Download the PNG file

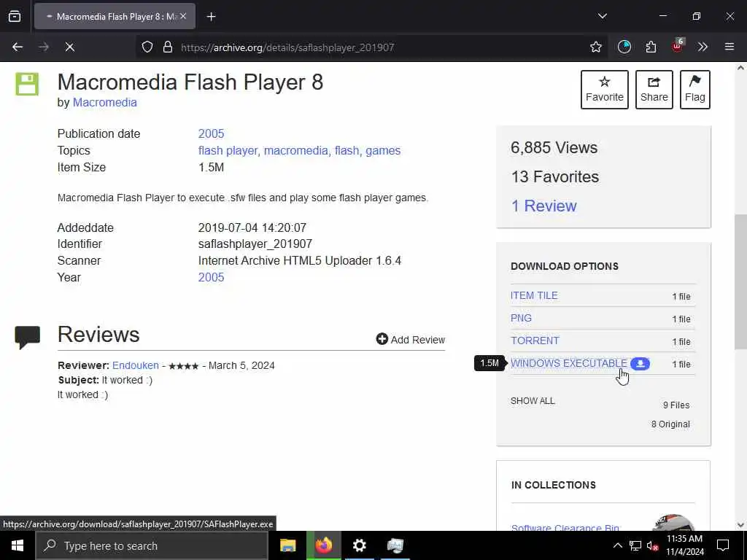521,318
